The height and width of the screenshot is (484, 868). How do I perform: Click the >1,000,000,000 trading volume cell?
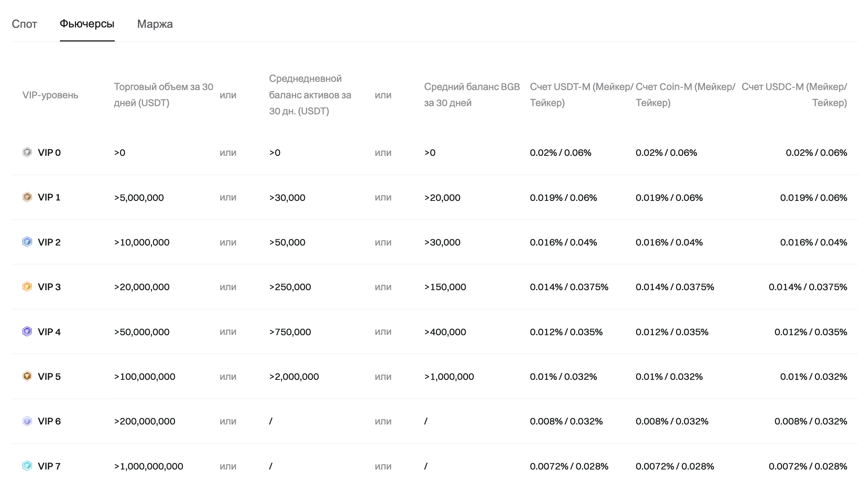pyautogui.click(x=148, y=466)
